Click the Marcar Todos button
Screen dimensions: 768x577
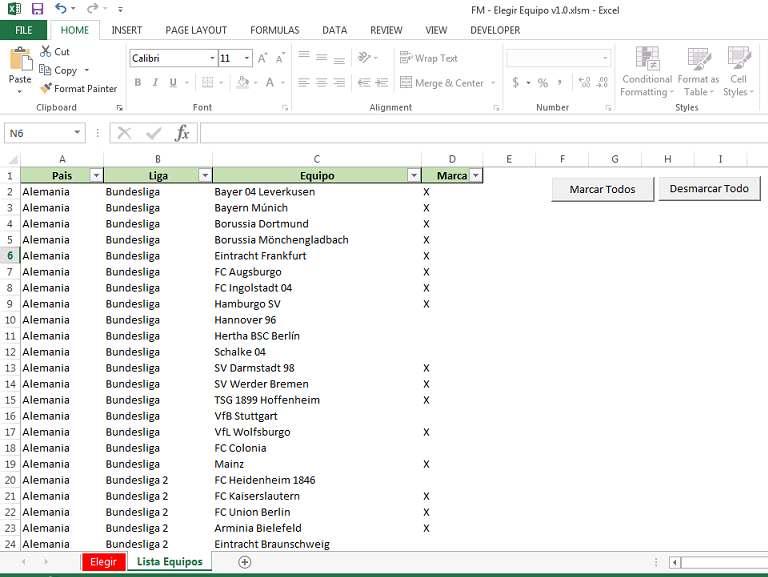tap(602, 189)
